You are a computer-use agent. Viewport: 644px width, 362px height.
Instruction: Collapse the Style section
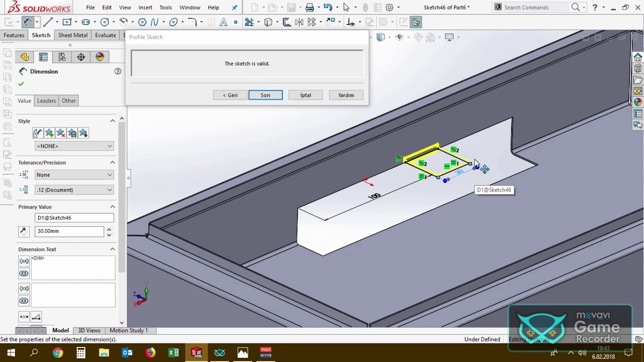[x=113, y=121]
